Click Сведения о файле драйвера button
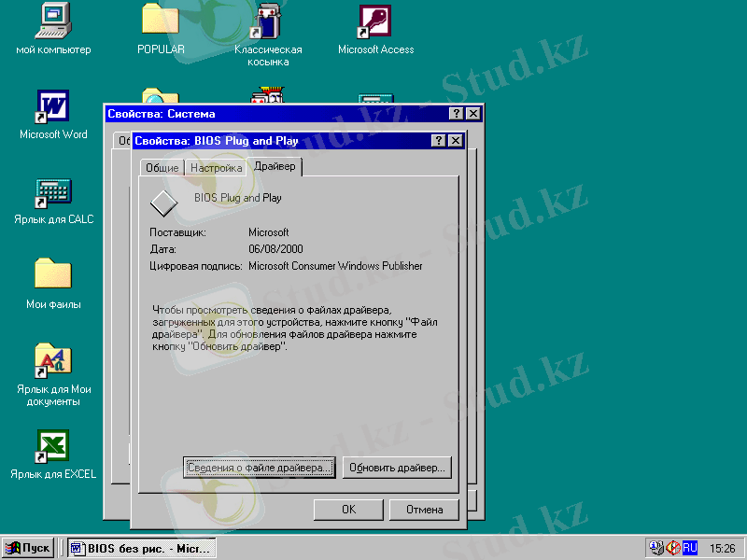Screen dimensions: 747x560 pos(260,468)
